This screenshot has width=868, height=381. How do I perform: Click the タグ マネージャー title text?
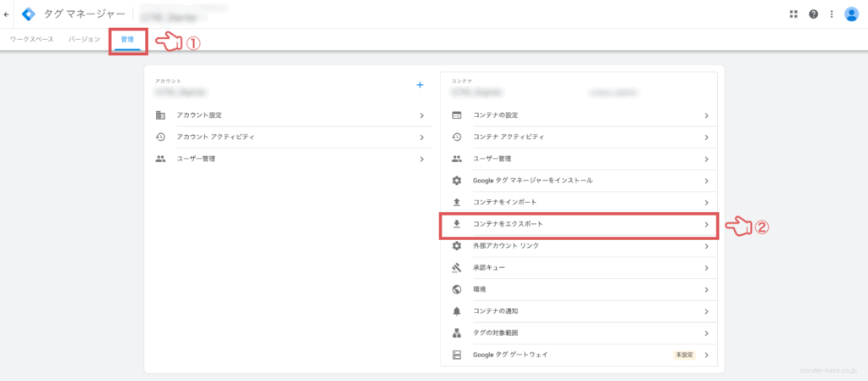point(84,14)
